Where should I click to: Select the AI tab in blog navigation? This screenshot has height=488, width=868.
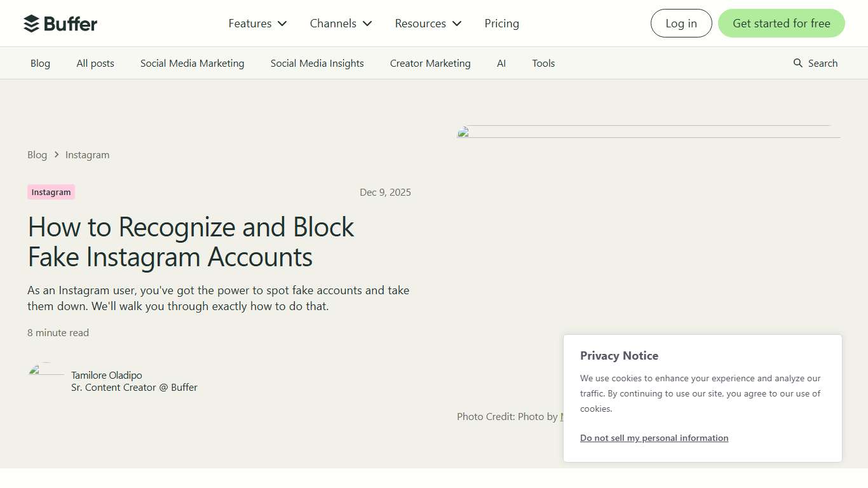click(x=501, y=63)
